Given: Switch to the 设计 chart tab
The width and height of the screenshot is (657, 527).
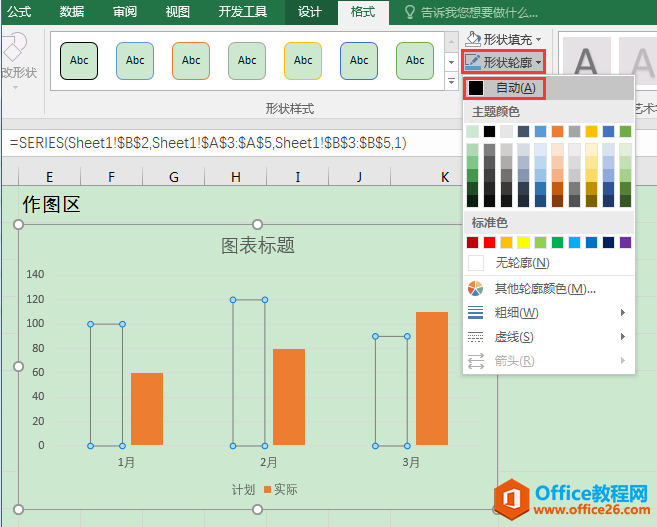Looking at the screenshot, I should [x=310, y=12].
